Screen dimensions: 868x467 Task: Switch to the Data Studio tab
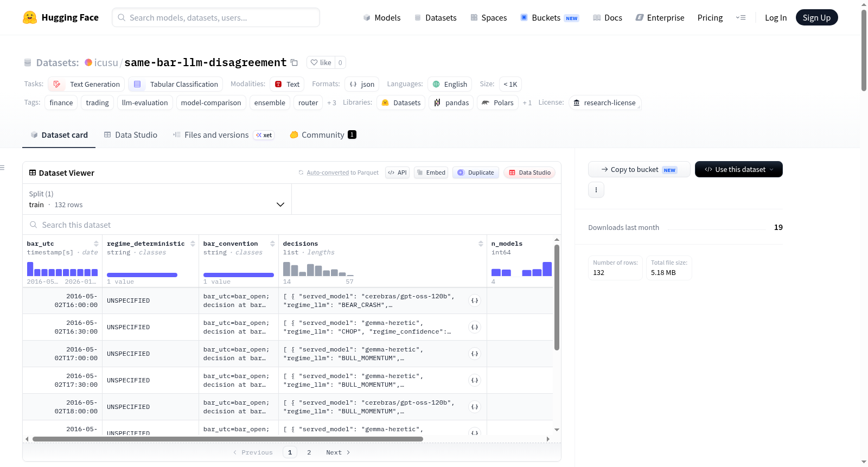point(131,135)
